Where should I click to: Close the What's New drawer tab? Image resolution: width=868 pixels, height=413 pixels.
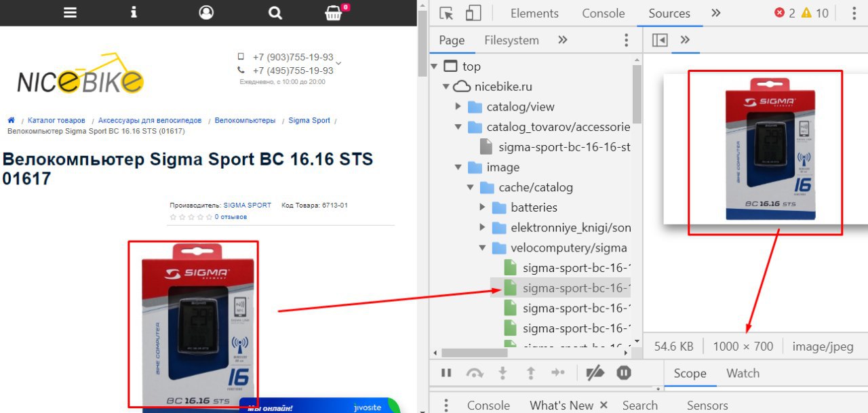(x=604, y=405)
